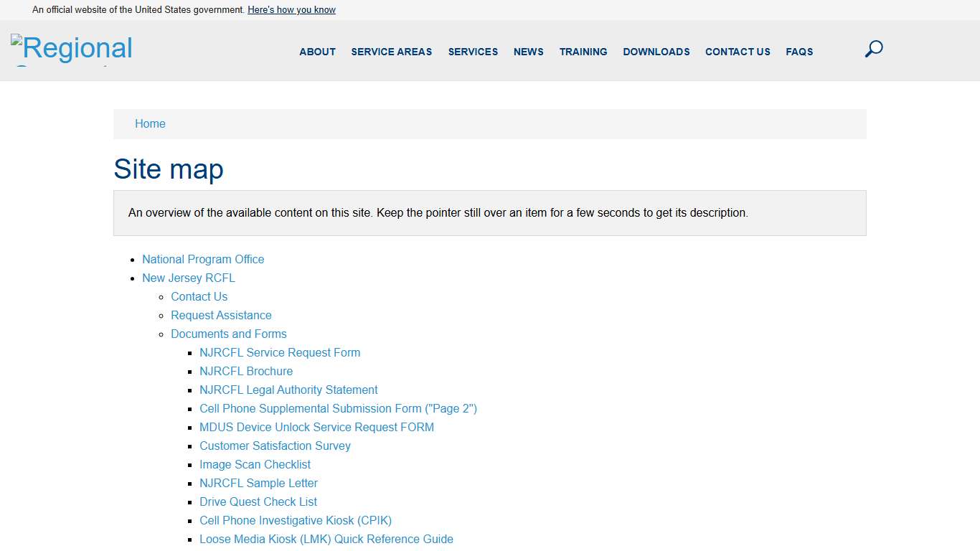Click the Home breadcrumb link
This screenshot has height=551, width=980.
click(x=150, y=124)
